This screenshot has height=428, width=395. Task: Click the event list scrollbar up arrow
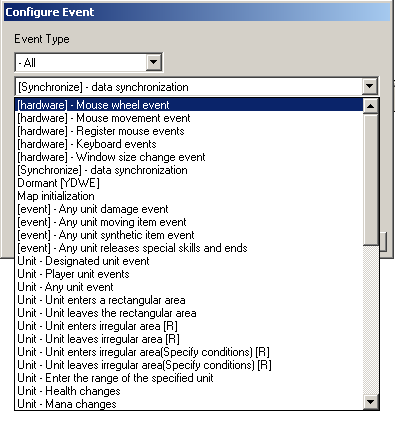coord(371,106)
